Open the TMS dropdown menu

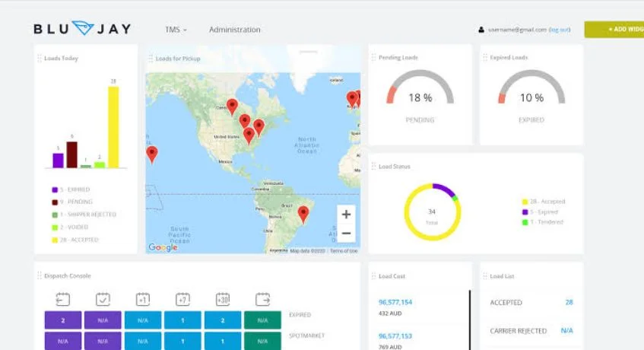176,30
